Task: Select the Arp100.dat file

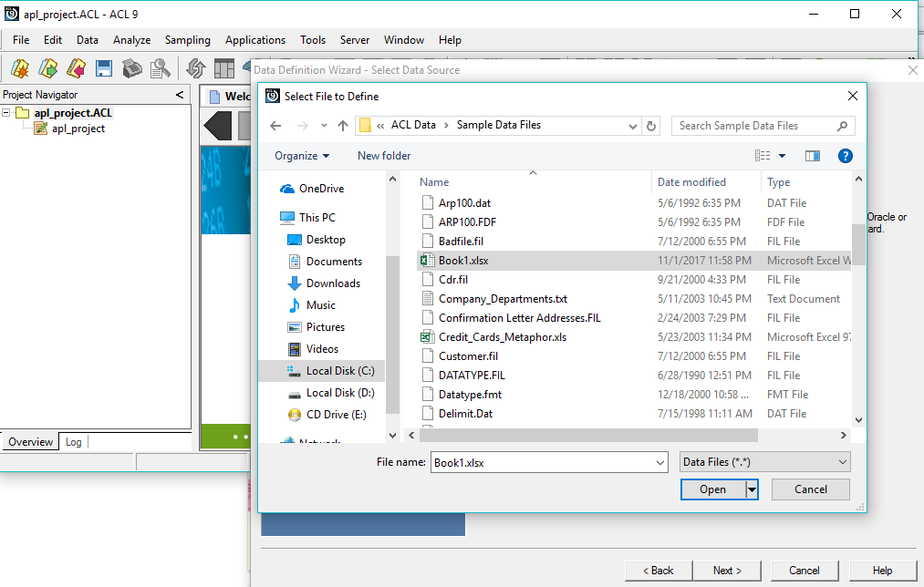Action: pyautogui.click(x=464, y=203)
